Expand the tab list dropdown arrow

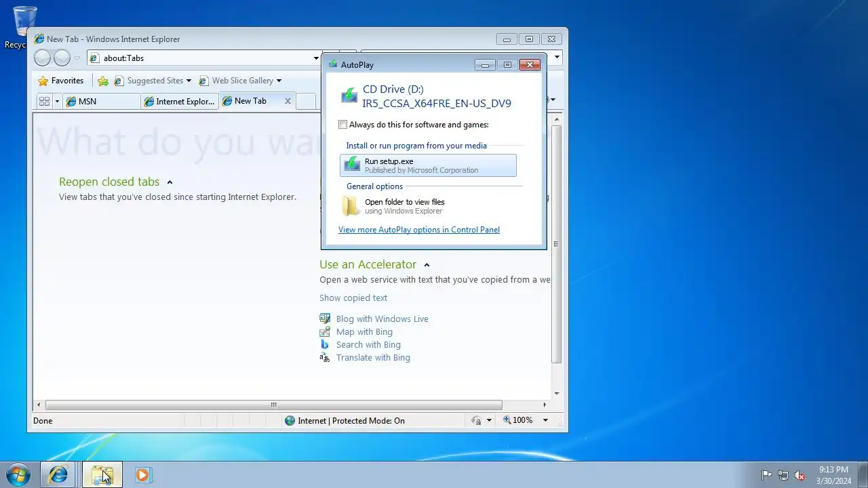(x=57, y=101)
